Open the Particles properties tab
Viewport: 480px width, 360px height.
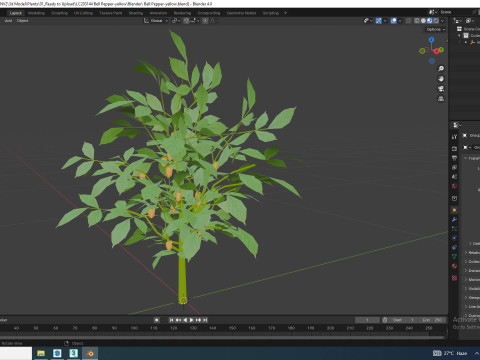click(454, 229)
